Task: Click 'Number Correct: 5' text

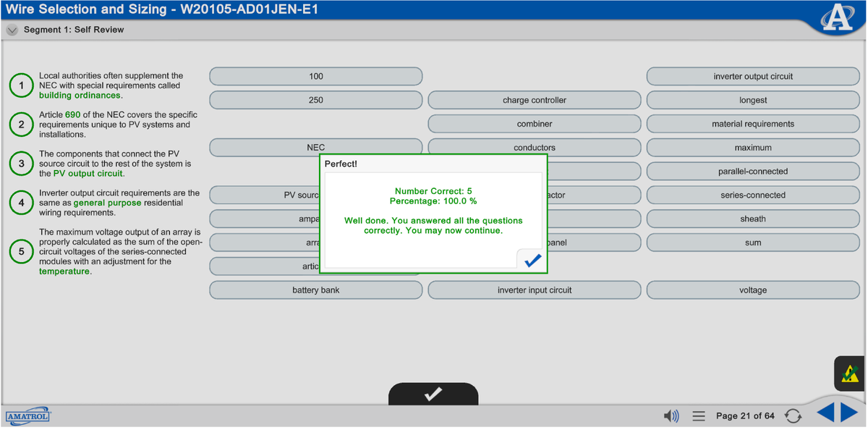Action: (x=433, y=191)
